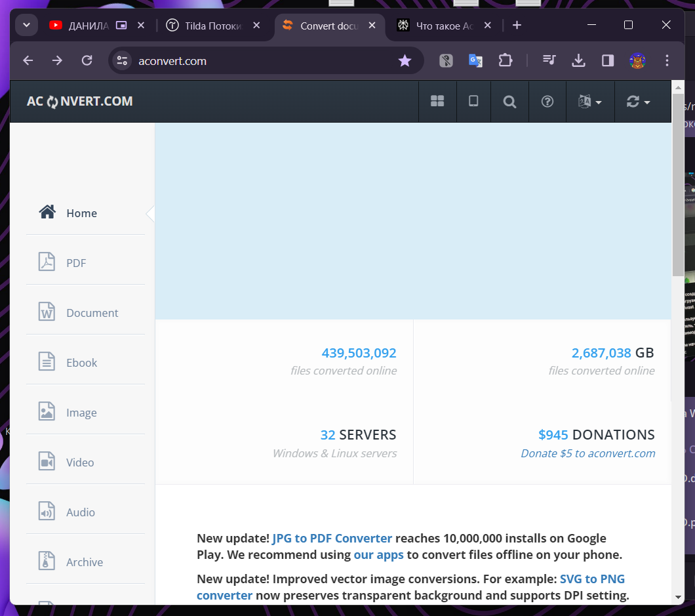
Task: Click the 32 SERVERS text
Action: click(358, 435)
